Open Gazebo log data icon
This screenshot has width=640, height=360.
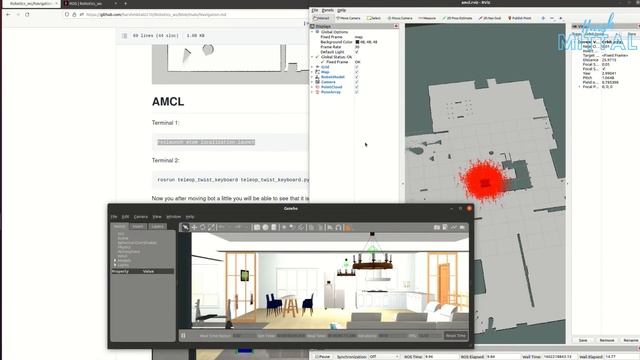click(445, 227)
